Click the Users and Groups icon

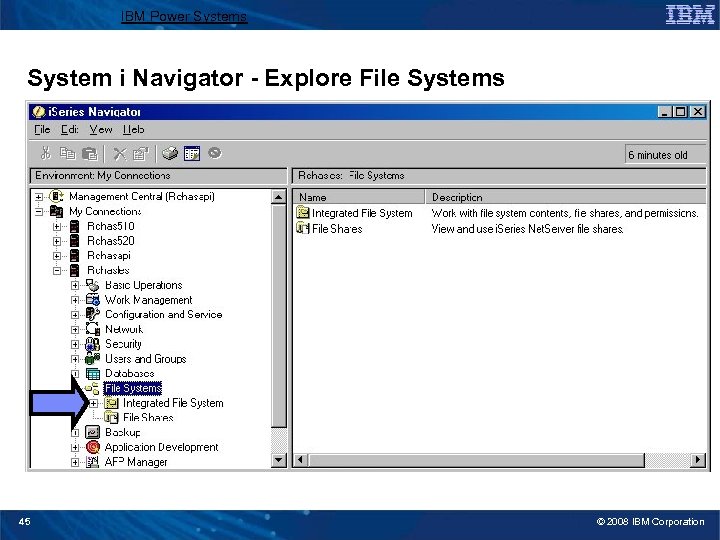[x=92, y=359]
